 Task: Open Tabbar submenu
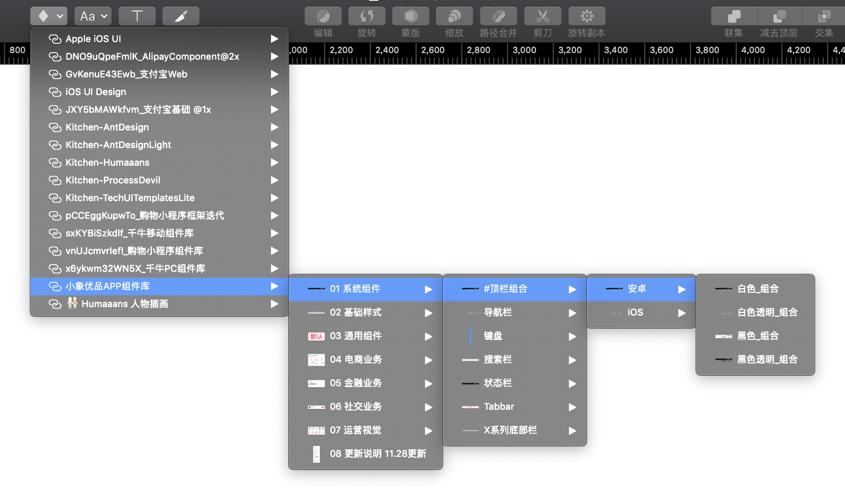514,407
